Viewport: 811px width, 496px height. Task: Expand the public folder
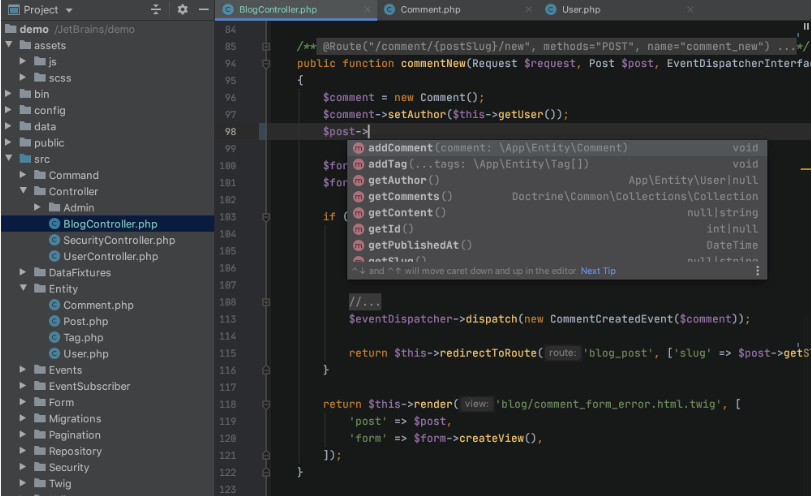(8, 142)
